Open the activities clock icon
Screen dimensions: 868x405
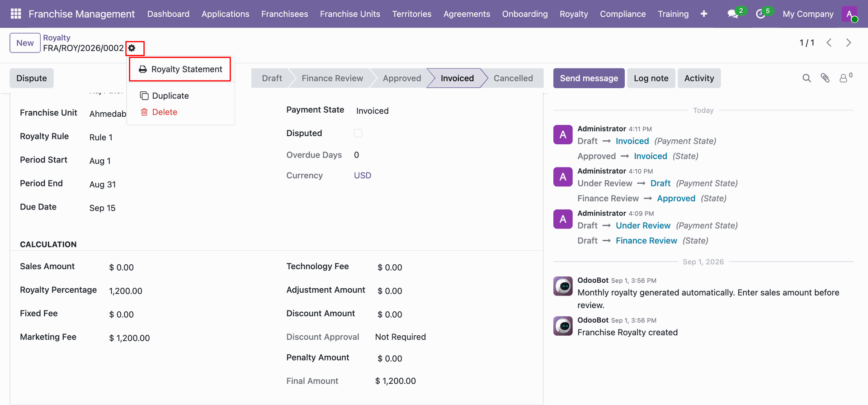[x=760, y=14]
